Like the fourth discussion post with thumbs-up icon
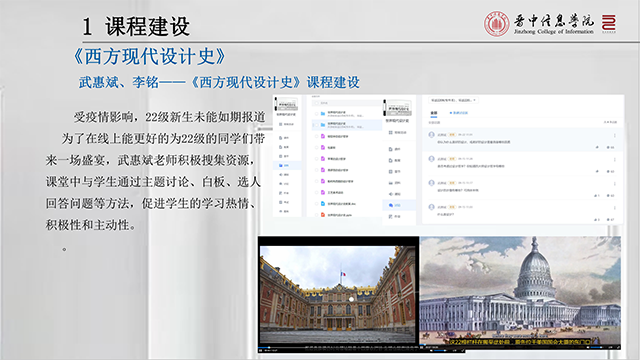Image resolution: width=640 pixels, height=360 pixels. [x=596, y=220]
